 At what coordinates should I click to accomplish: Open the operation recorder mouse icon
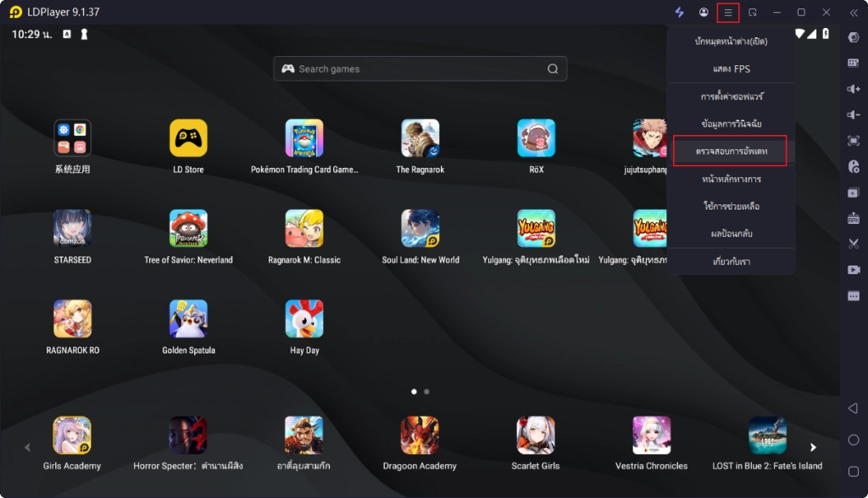click(854, 166)
